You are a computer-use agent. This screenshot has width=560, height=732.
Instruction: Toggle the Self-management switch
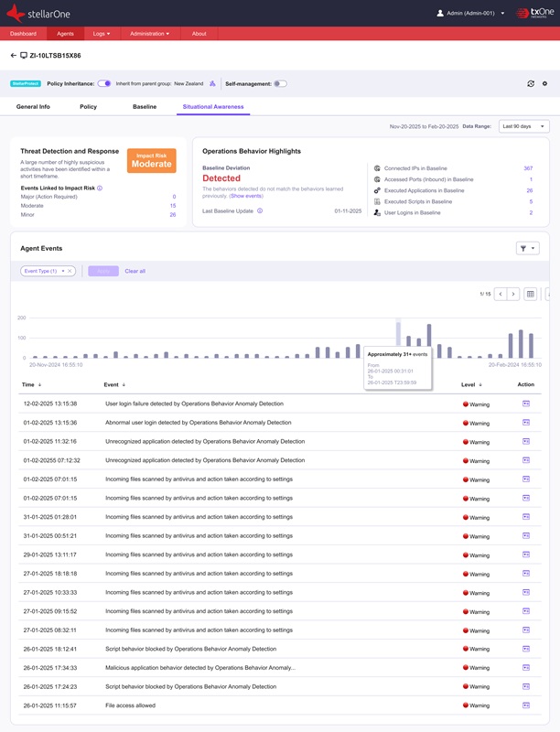tap(280, 83)
